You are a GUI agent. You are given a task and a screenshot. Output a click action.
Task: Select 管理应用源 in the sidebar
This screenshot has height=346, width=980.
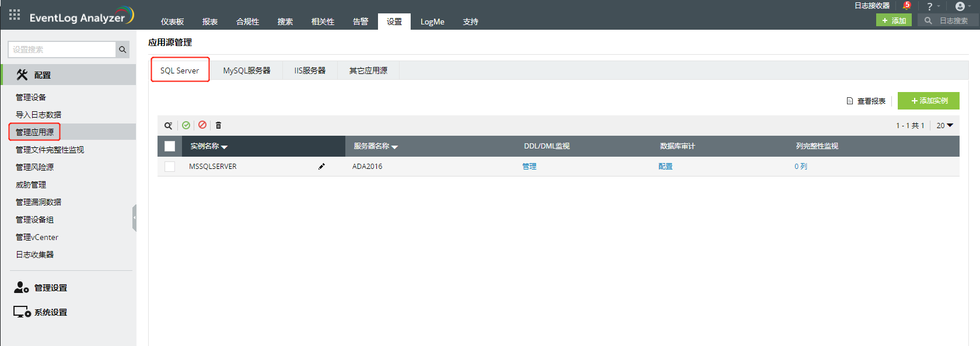pos(35,132)
